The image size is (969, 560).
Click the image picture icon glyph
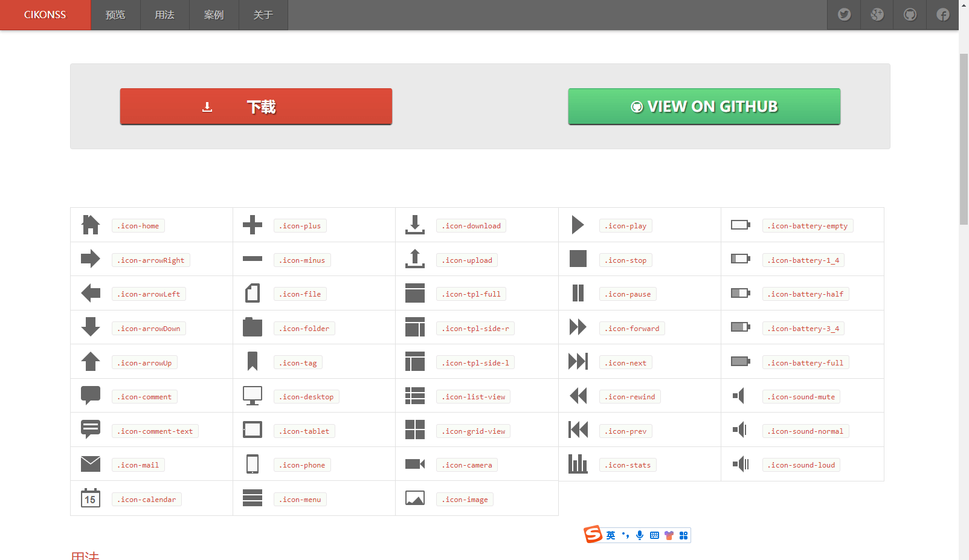[x=415, y=498]
